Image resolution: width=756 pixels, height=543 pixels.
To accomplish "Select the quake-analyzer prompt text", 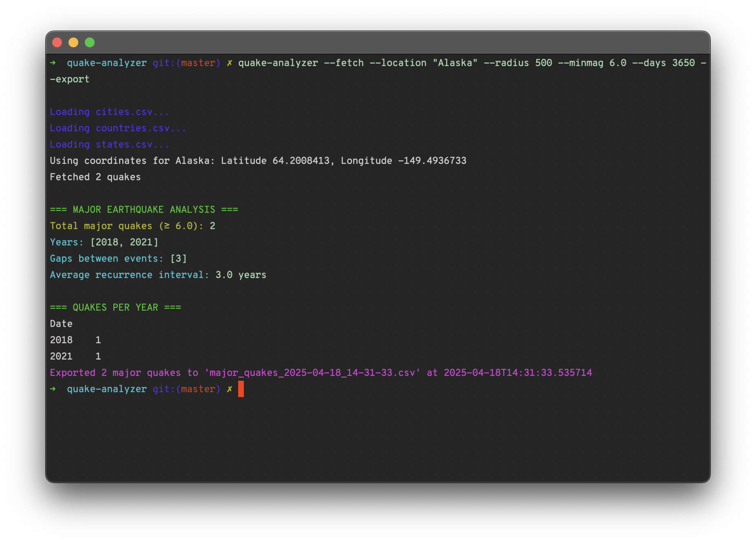I will click(x=107, y=63).
